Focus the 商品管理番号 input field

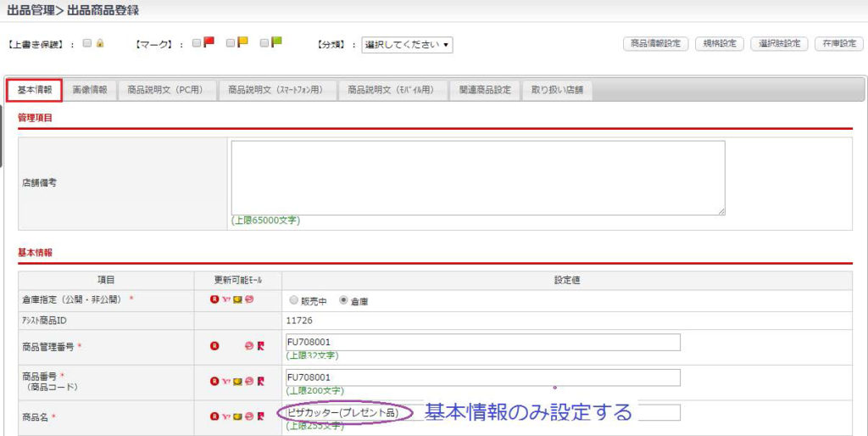tap(482, 342)
